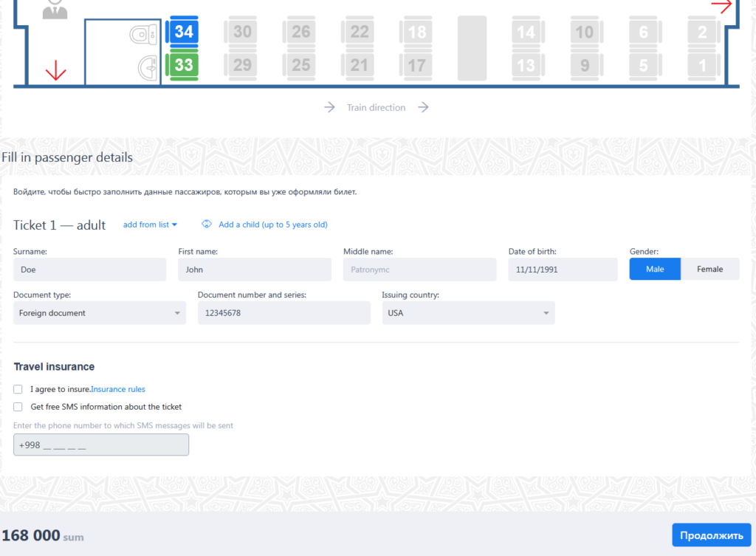Select seat 6 on the seat map
756x556 pixels.
645,32
